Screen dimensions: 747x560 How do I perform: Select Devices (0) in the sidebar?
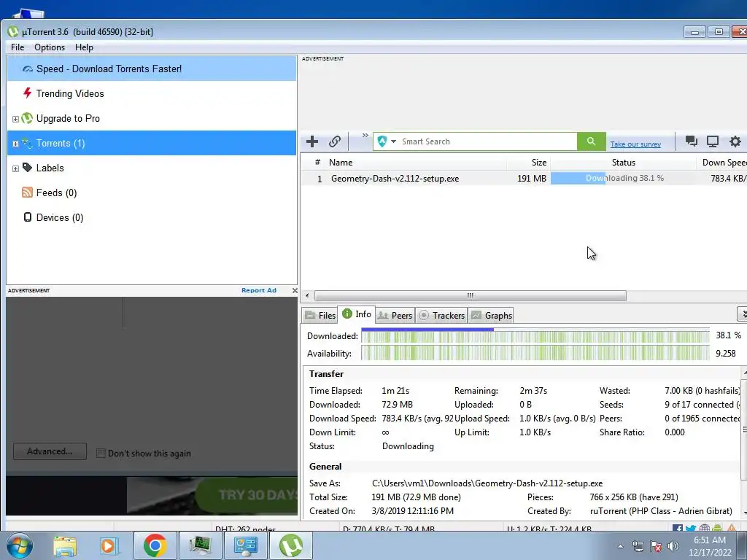152,217
